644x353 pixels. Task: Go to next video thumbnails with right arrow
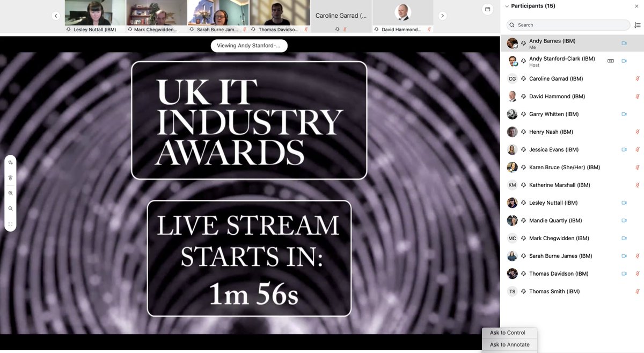tap(442, 16)
